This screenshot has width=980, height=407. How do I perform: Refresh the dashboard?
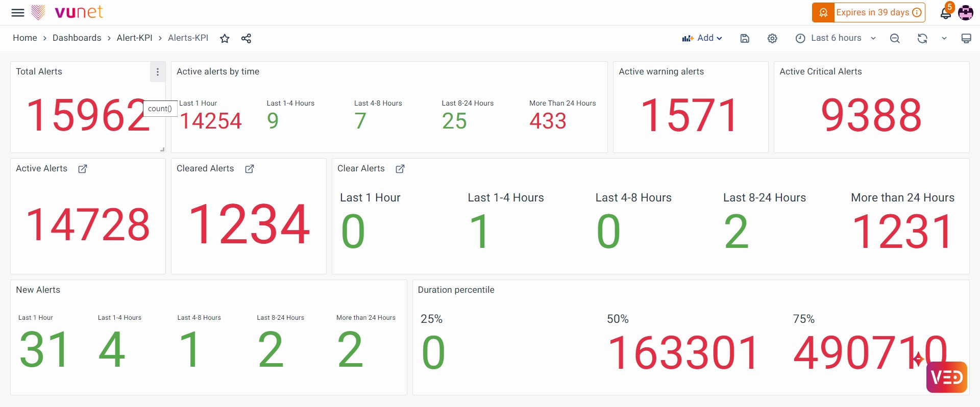click(922, 38)
